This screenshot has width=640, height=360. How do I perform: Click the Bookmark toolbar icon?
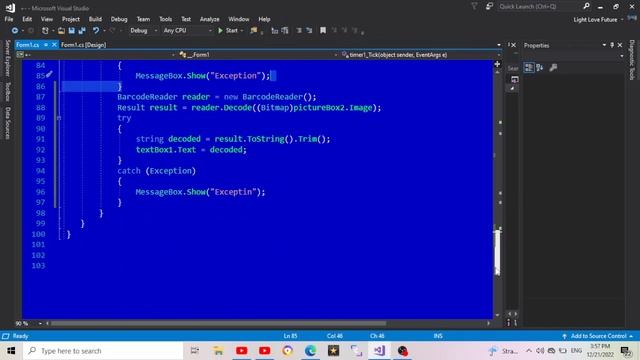coord(323,31)
